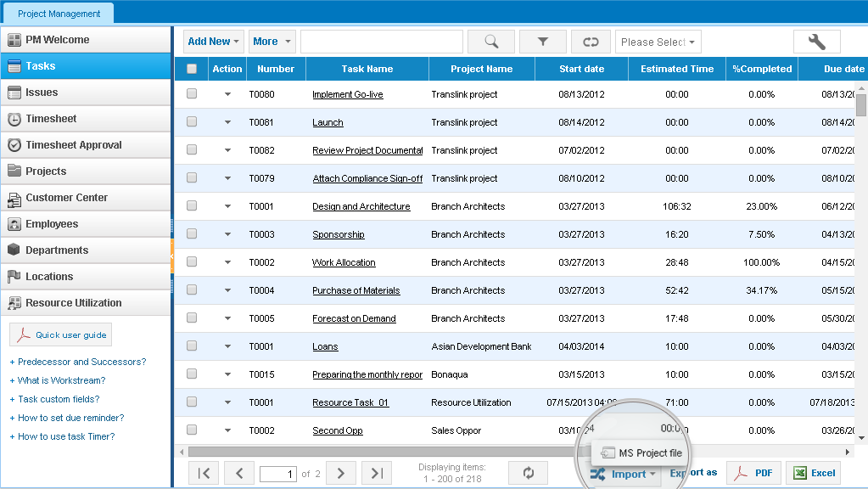868x489 pixels.
Task: Tick the Second Opp row checkbox
Action: pos(192,430)
